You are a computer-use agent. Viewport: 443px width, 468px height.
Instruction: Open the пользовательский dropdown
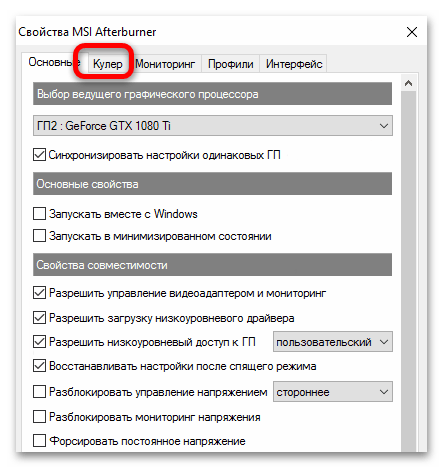tap(333, 342)
